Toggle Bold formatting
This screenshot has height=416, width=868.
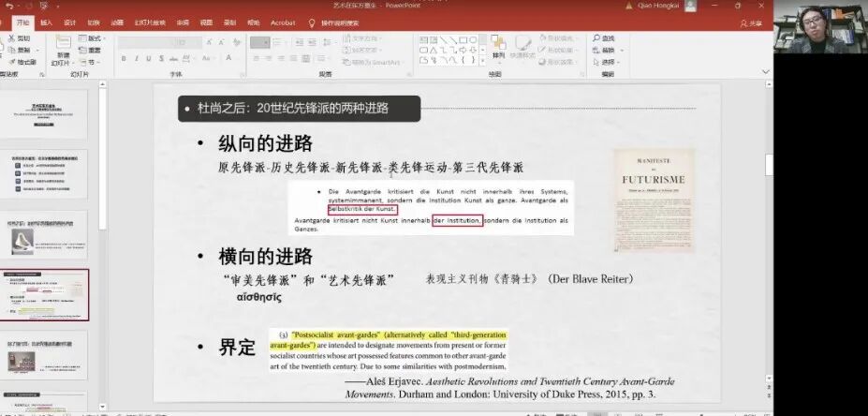(x=124, y=58)
